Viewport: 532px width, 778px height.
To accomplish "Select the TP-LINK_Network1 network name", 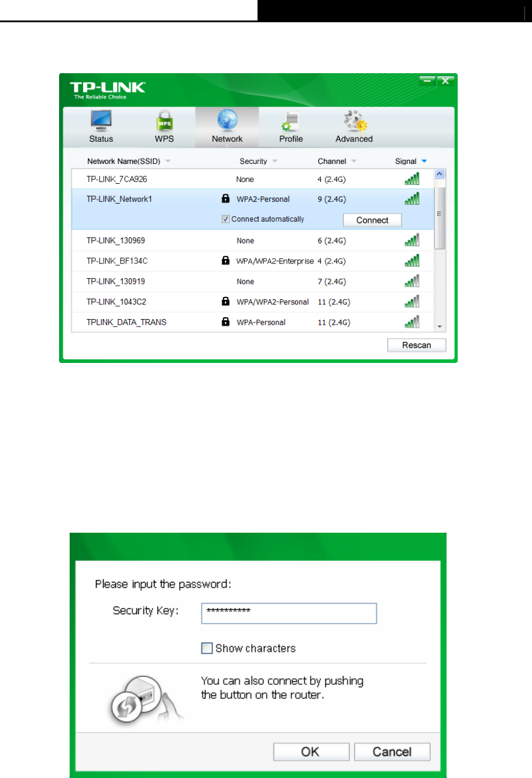I will point(119,199).
